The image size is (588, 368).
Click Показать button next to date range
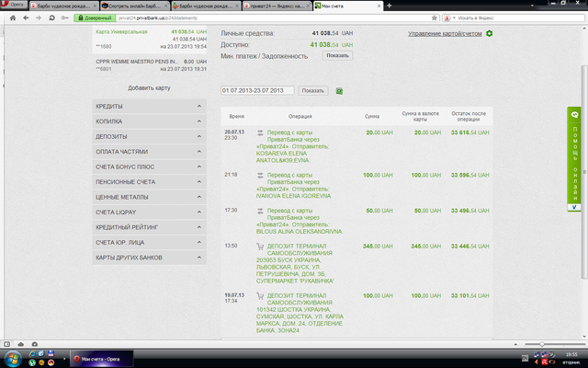click(313, 91)
